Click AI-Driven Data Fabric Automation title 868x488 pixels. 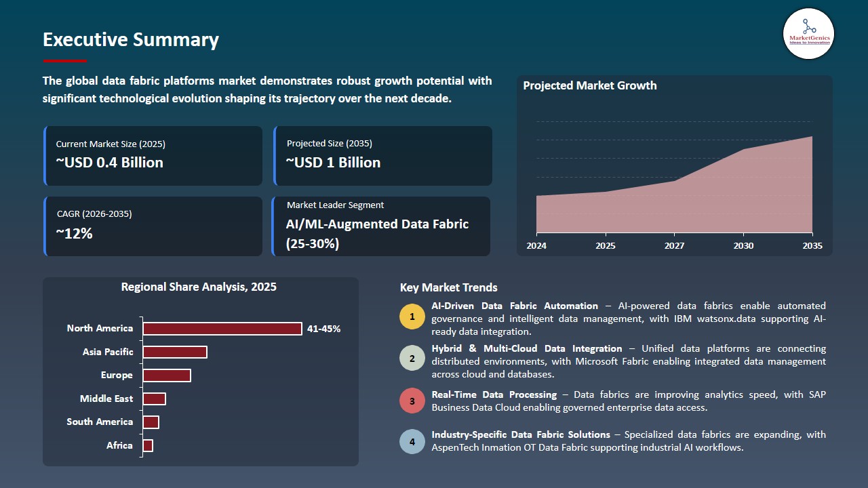515,306
